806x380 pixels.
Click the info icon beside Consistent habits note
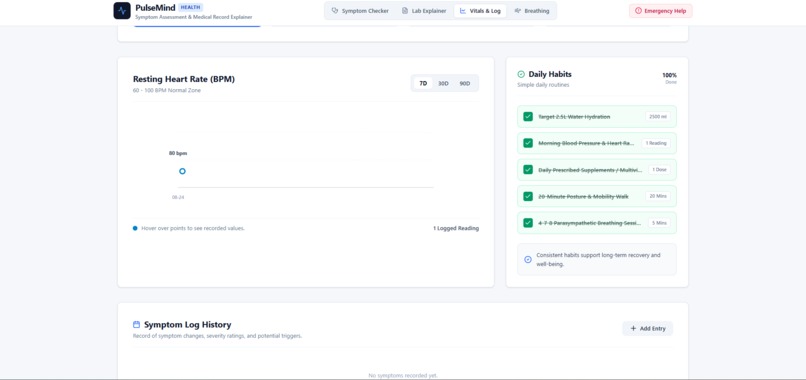point(527,259)
